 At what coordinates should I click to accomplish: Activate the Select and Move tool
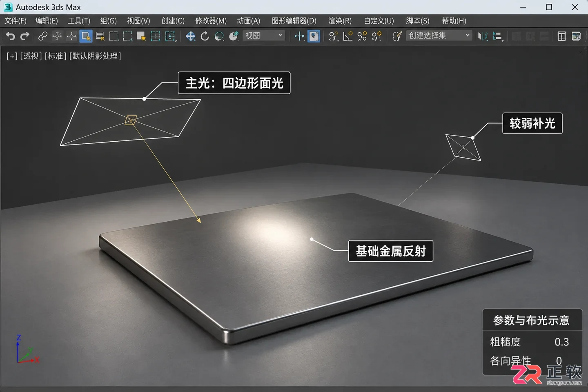(x=190, y=36)
